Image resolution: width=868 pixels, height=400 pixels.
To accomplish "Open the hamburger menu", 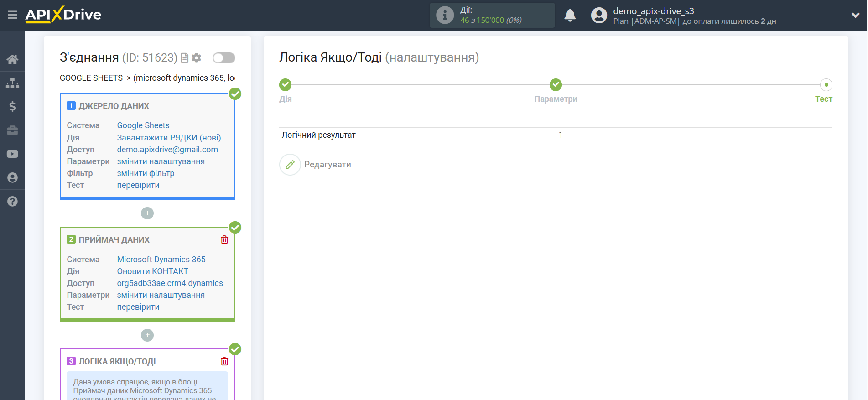I will pos(12,15).
